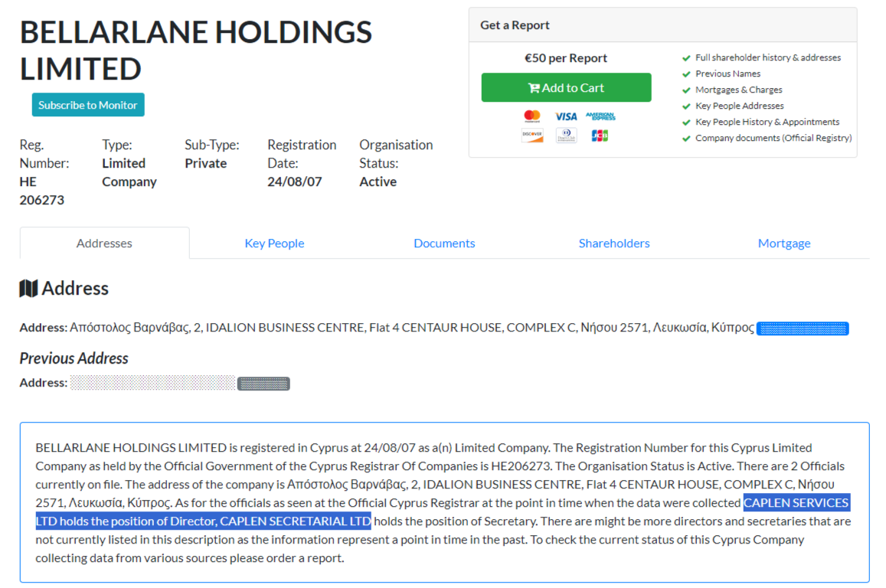
Task: Click the JCB card icon
Action: tap(600, 136)
